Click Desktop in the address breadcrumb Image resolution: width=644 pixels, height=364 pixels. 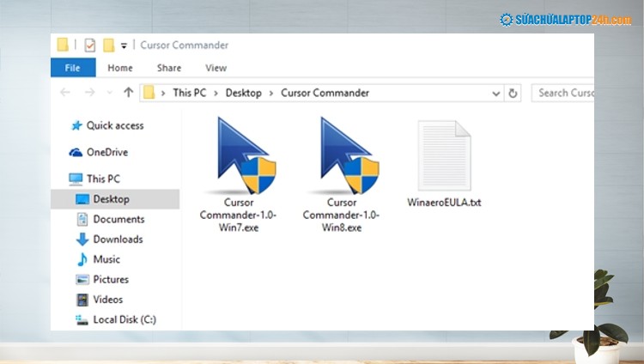[244, 93]
